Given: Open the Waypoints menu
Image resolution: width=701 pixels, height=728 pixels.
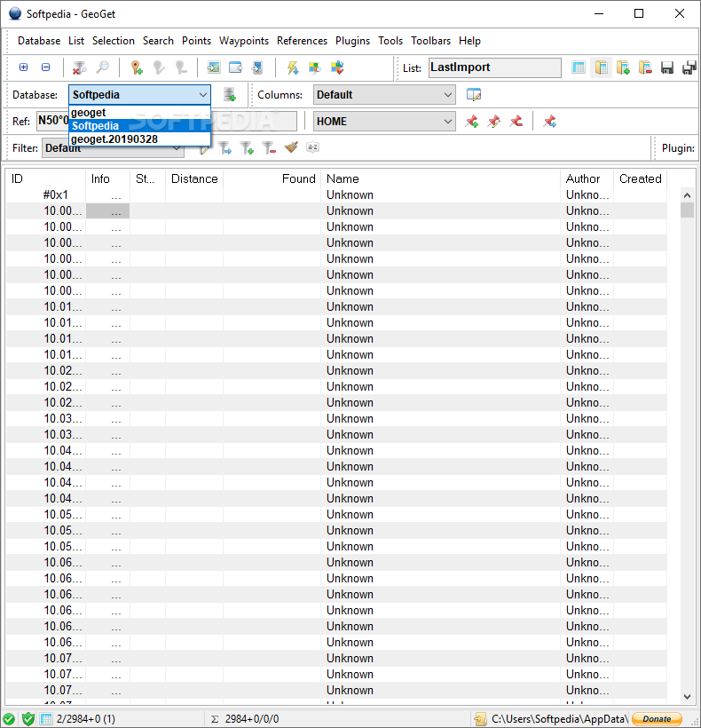Looking at the screenshot, I should pos(243,41).
